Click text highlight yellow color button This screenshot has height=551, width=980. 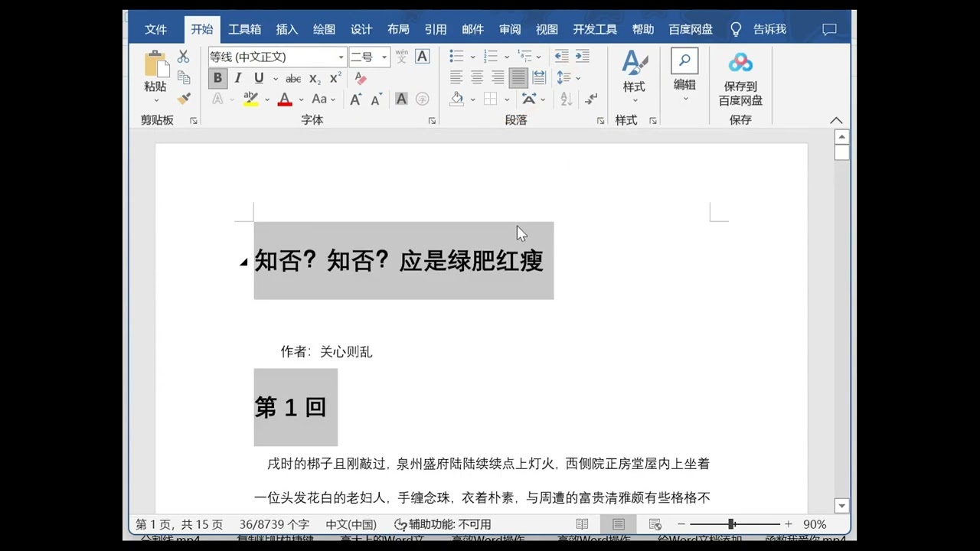pyautogui.click(x=250, y=99)
